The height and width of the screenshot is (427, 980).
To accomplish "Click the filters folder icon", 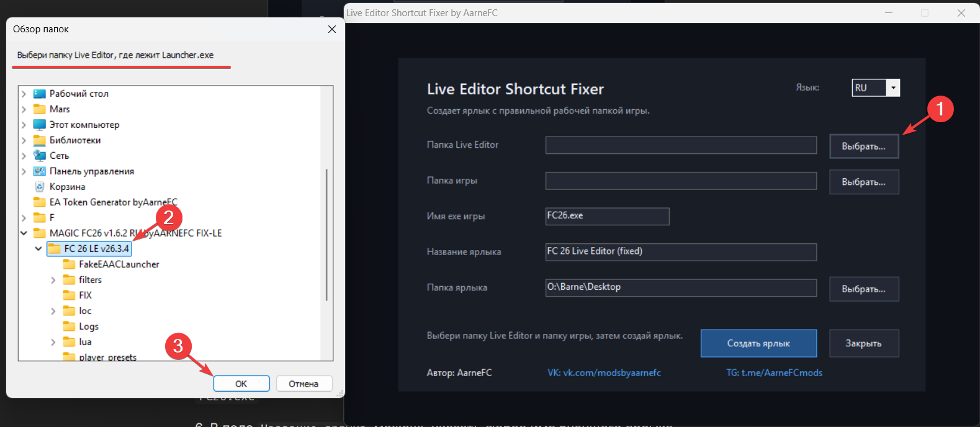I will 69,280.
